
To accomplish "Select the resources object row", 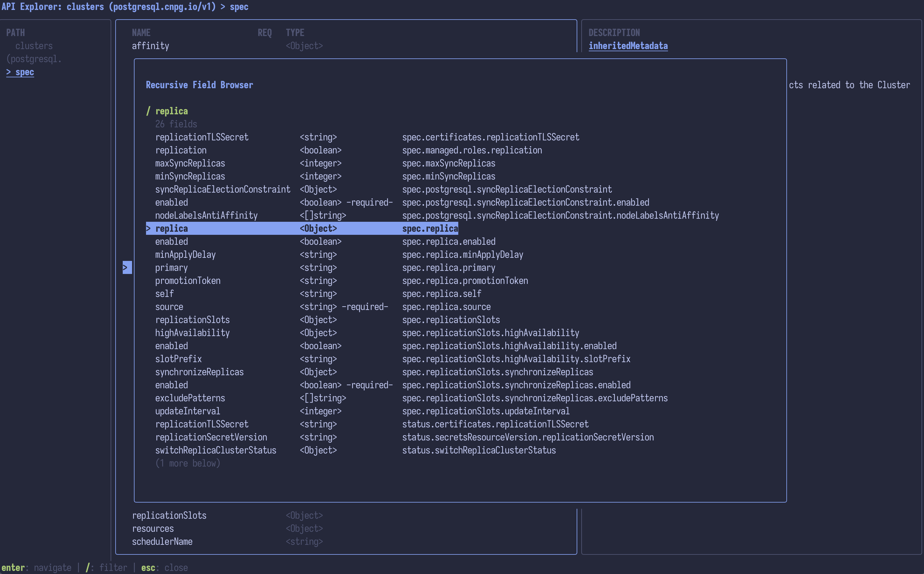I will click(153, 528).
